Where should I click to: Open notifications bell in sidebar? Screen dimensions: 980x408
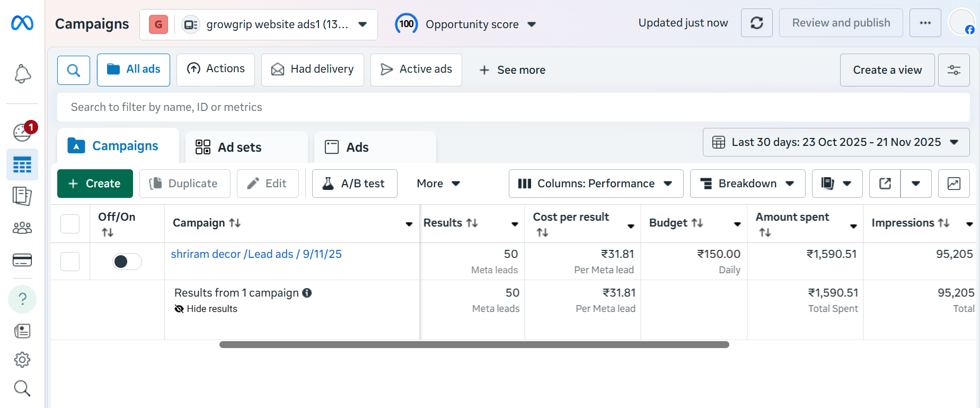[x=22, y=74]
